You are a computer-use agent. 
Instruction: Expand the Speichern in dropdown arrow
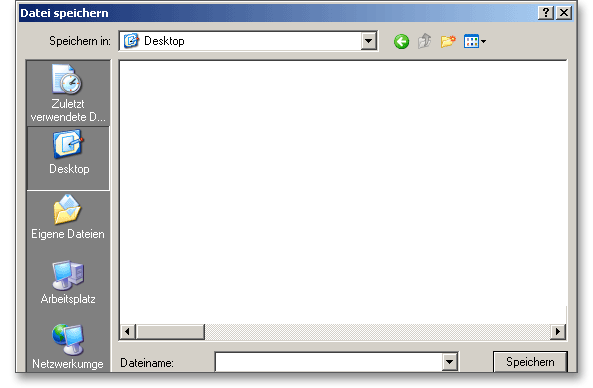pos(369,41)
